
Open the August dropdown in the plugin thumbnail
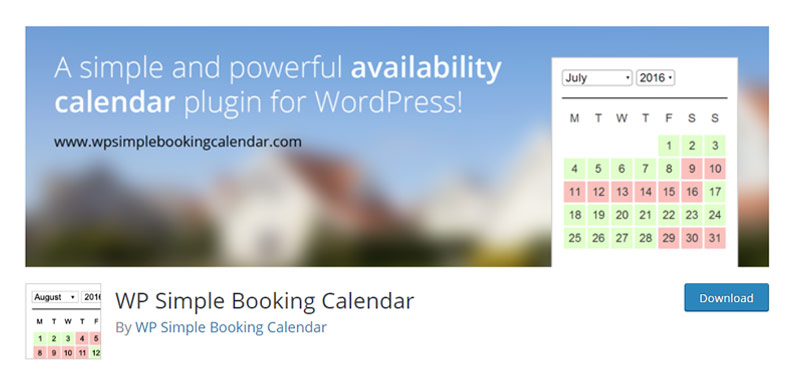(55, 297)
